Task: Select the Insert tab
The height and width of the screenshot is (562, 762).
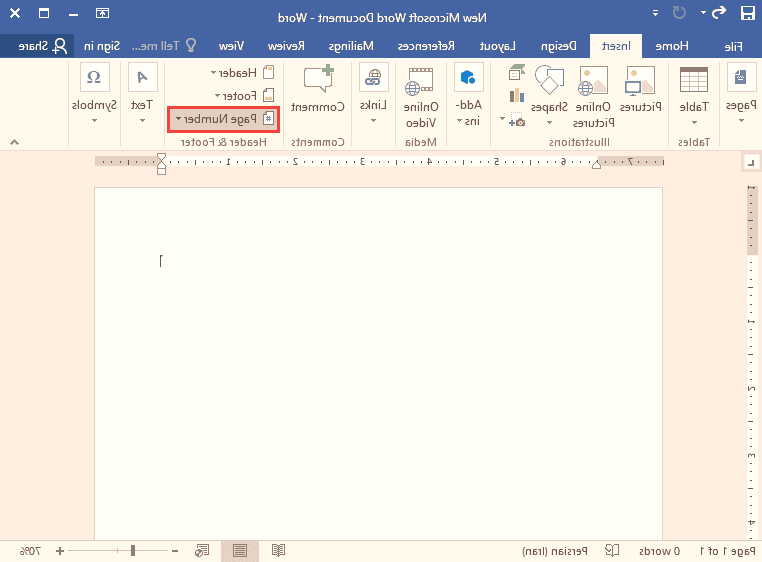Action: 616,46
